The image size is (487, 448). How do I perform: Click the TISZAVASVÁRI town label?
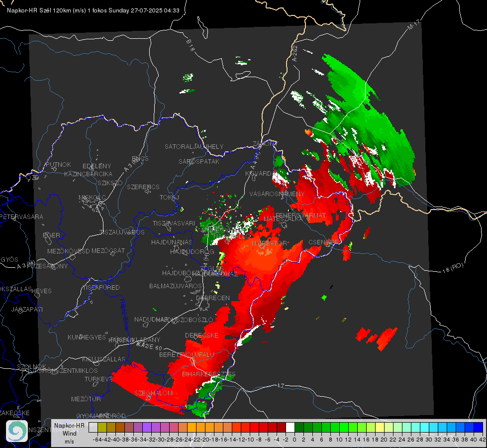point(174,224)
